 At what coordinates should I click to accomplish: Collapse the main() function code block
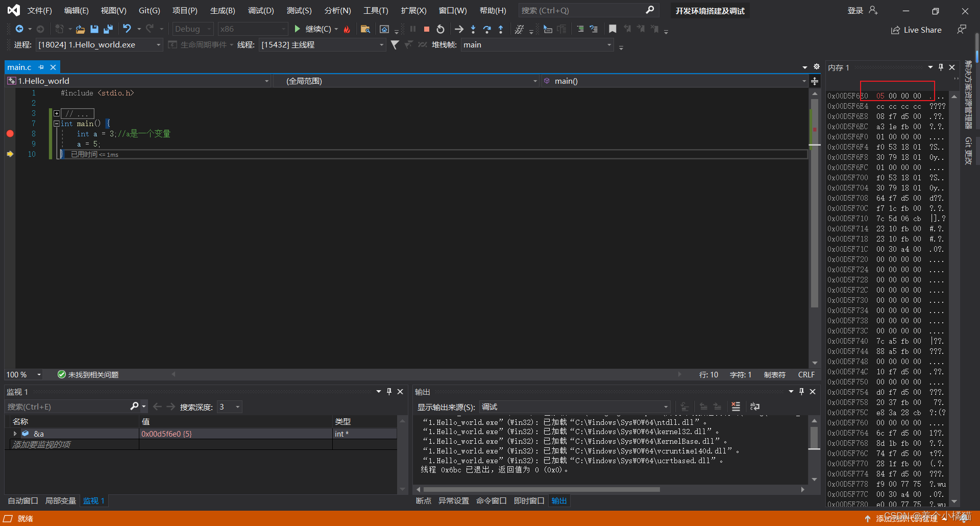(x=57, y=124)
